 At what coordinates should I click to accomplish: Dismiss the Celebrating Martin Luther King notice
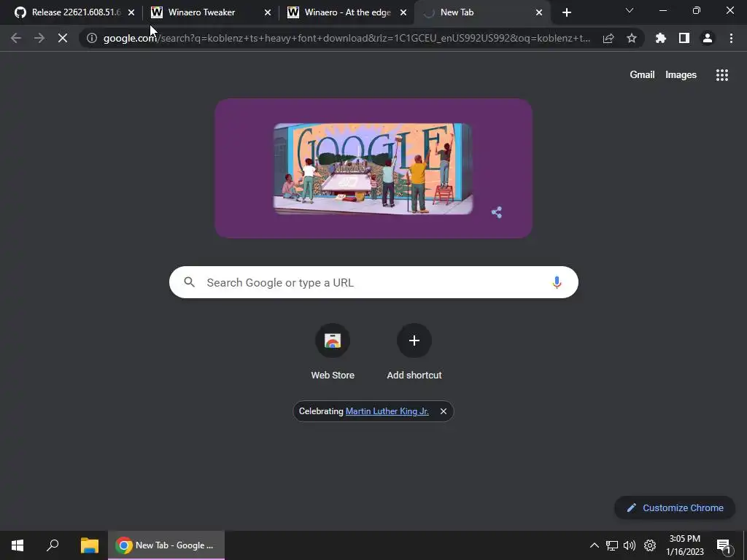444,411
